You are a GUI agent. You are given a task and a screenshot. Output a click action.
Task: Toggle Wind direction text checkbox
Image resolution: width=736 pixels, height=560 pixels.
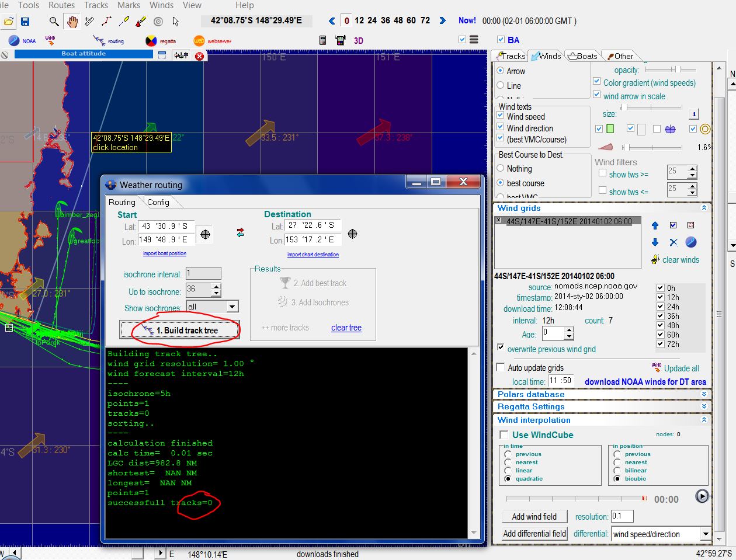[501, 127]
